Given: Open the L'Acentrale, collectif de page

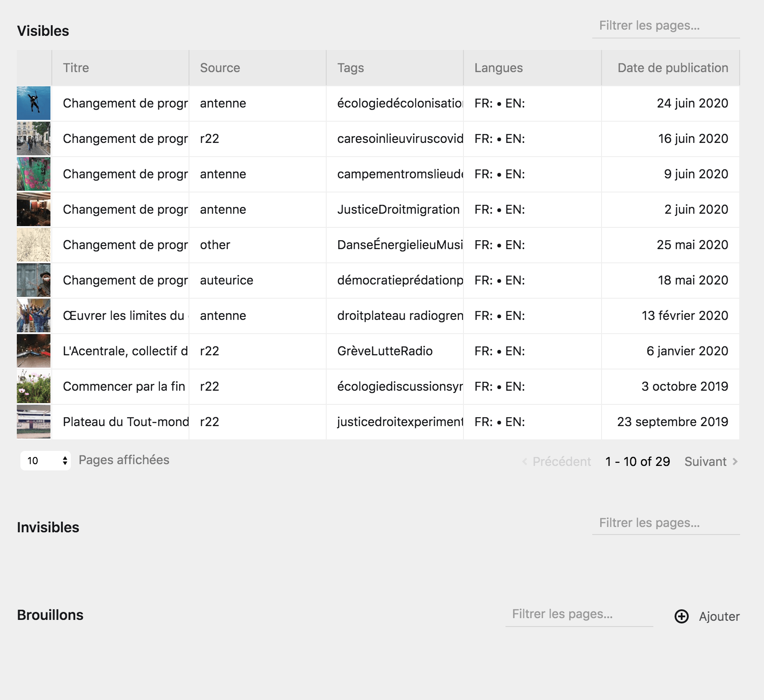Looking at the screenshot, I should point(125,351).
